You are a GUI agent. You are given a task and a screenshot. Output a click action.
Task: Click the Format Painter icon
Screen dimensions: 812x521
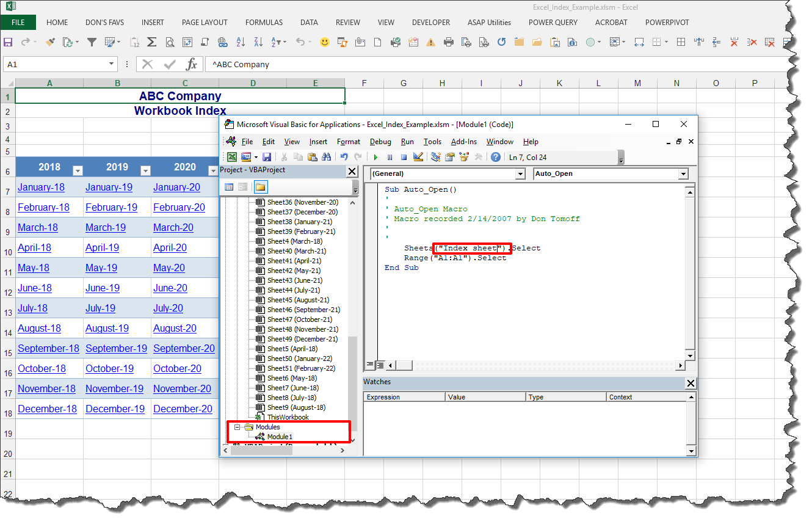[49, 42]
